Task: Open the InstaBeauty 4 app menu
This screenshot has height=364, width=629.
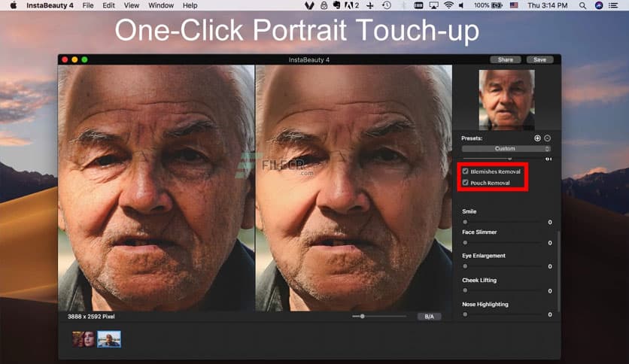Action: pyautogui.click(x=50, y=5)
